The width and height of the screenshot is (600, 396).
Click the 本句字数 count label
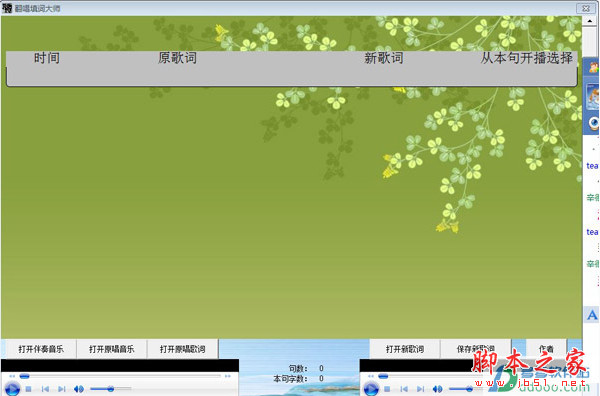290,379
